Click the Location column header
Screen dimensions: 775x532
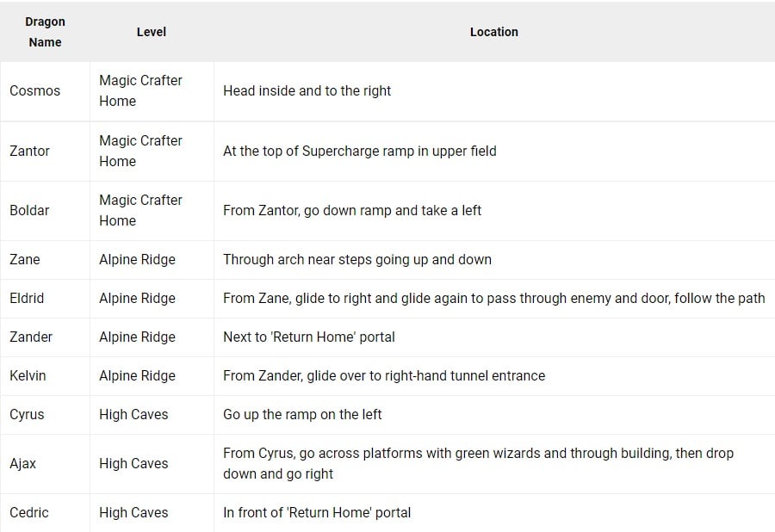[x=493, y=32]
